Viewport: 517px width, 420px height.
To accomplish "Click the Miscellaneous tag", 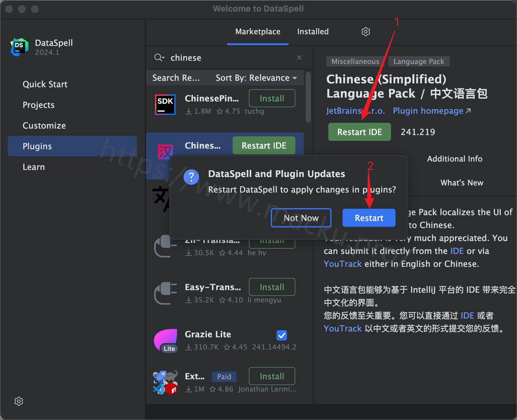I will click(x=355, y=61).
